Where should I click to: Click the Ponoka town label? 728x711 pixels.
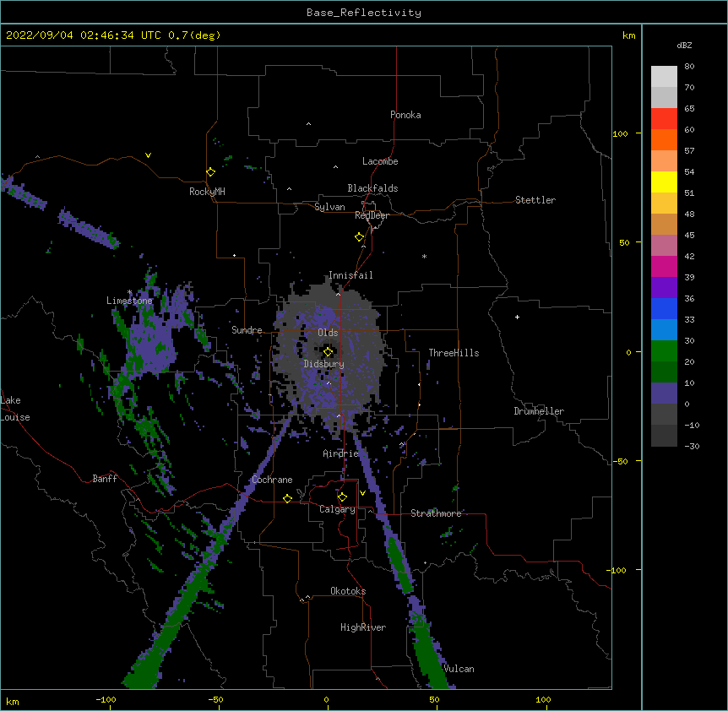405,115
